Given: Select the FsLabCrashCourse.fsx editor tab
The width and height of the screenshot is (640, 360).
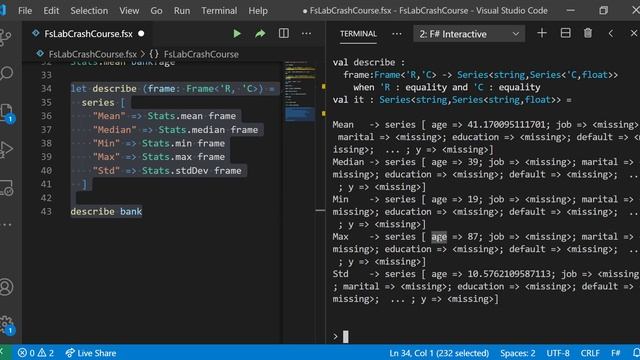Looking at the screenshot, I should pos(88,34).
